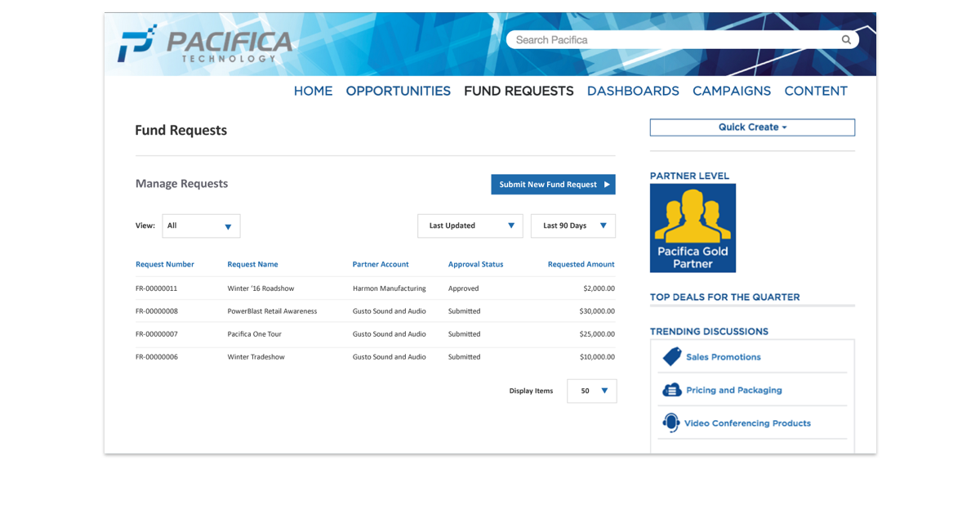Screen dimensions: 980x523
Task: Click the TRENDING DISCUSSIONS heading
Action: 709,332
